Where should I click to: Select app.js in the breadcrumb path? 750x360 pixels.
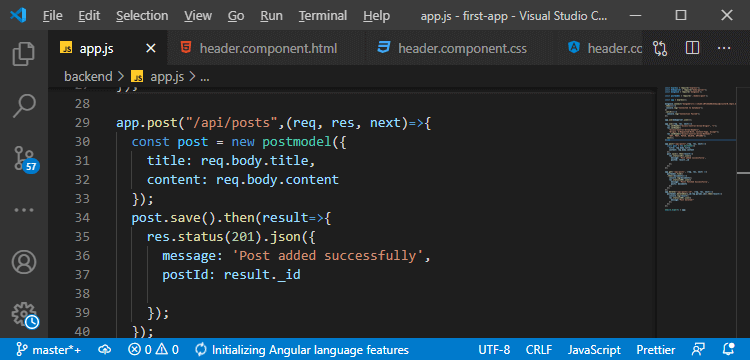point(167,76)
